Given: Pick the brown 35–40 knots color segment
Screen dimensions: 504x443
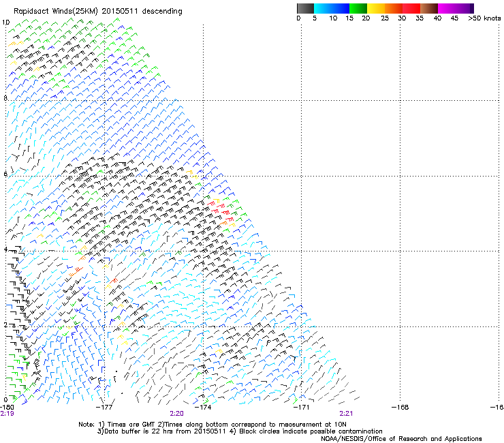Looking at the screenshot, I should (x=429, y=8).
